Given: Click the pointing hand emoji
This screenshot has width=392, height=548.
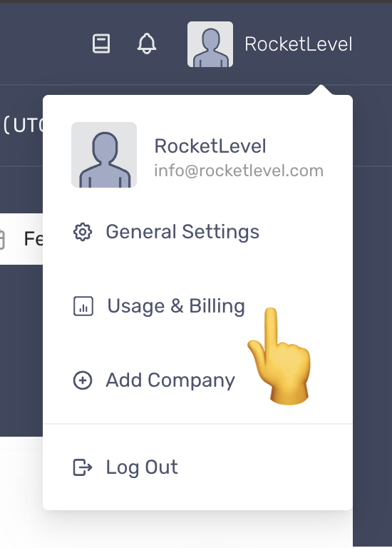Looking at the screenshot, I should pos(279,357).
